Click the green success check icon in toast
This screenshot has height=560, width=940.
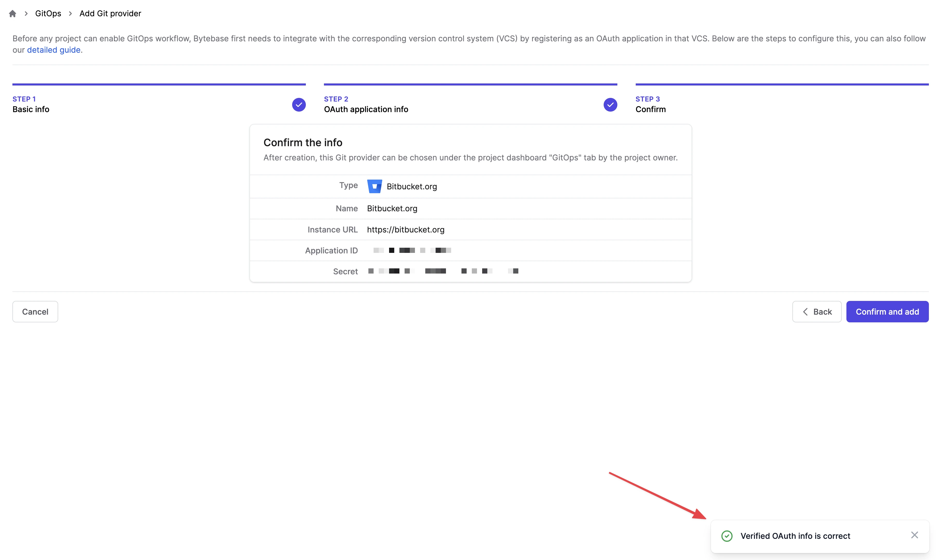[727, 536]
